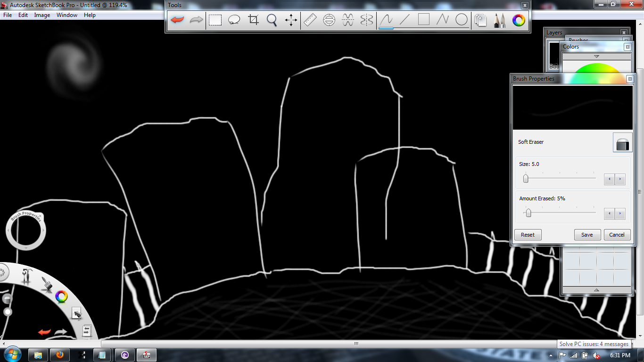Screen dimensions: 644x362
Task: Toggle the Symmetry tool
Action: coord(367,20)
